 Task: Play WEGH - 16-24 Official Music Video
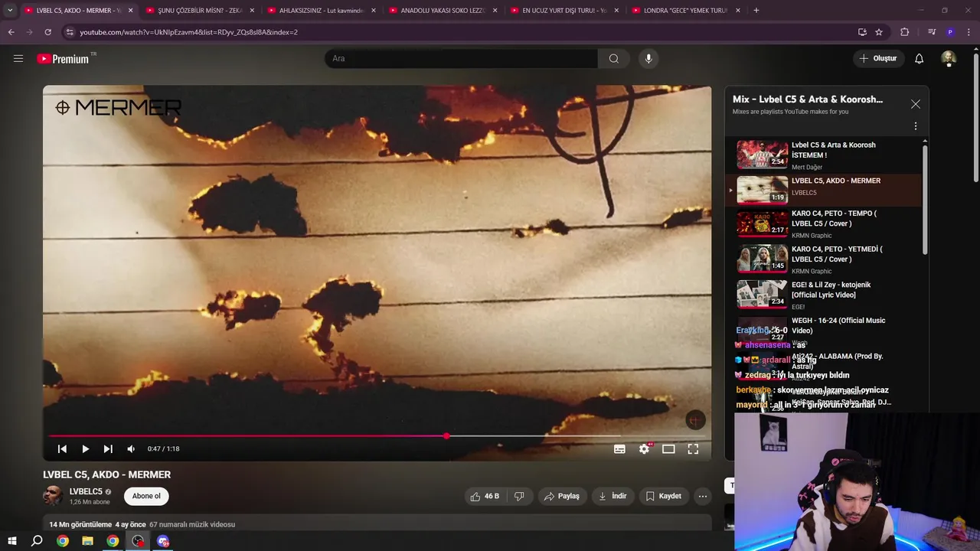click(825, 329)
